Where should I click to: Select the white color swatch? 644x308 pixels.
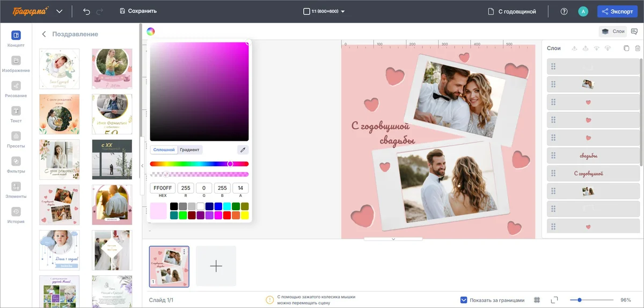click(x=200, y=206)
